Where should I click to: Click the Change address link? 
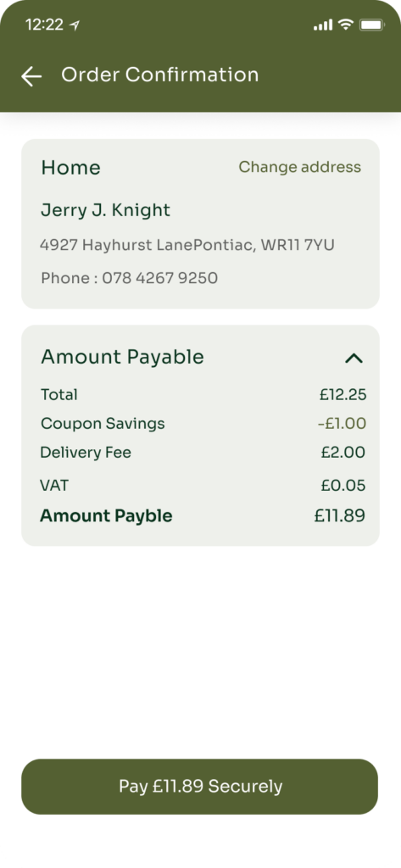299,167
